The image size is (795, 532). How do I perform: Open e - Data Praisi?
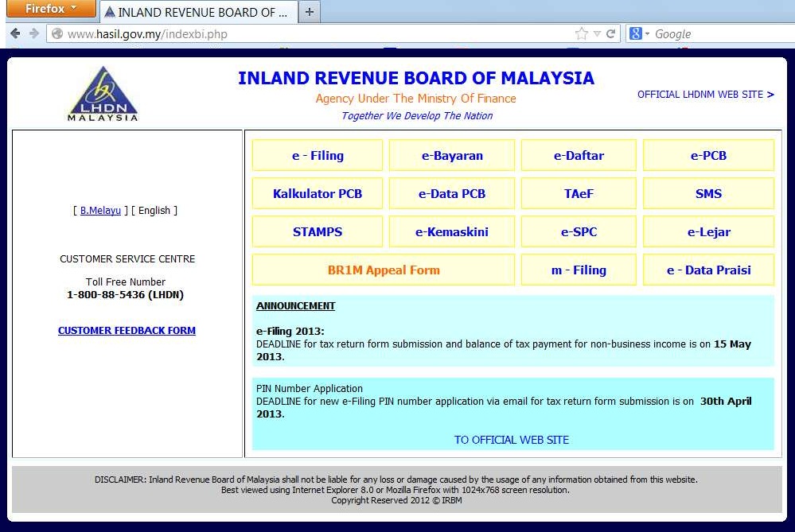708,270
